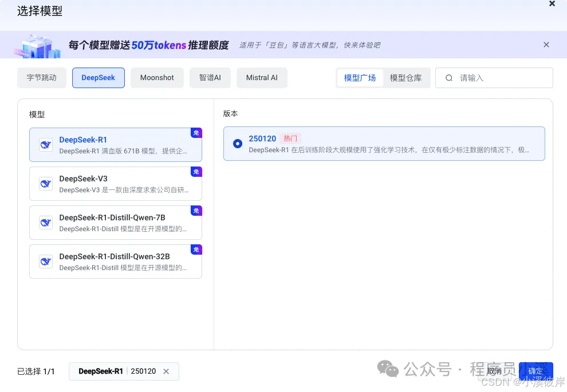Choose the DeepSeek-R1-Distill-Qwen-32B model name
The height and width of the screenshot is (392, 567).
[x=115, y=256]
